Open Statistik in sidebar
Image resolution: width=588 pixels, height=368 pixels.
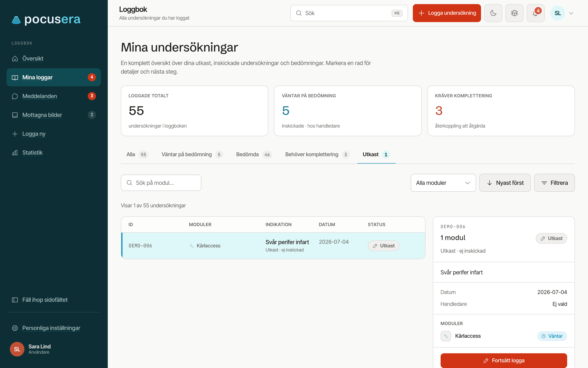point(54,153)
